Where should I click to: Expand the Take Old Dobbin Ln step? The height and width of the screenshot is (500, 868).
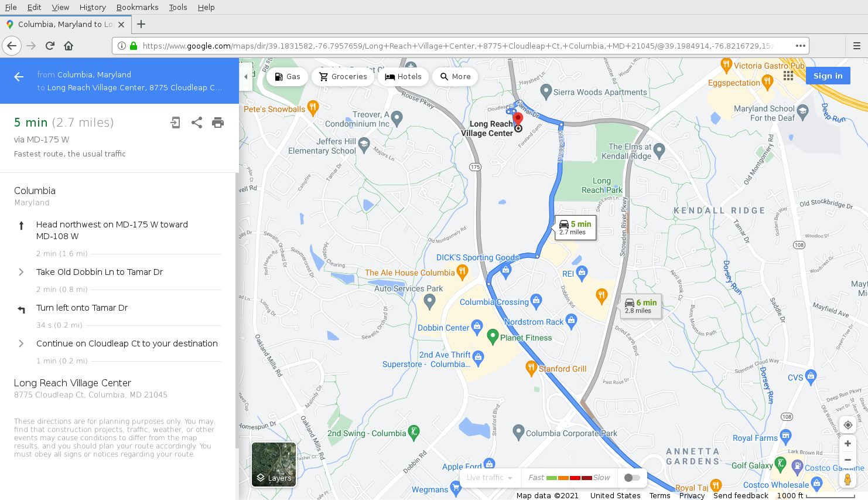[21, 272]
